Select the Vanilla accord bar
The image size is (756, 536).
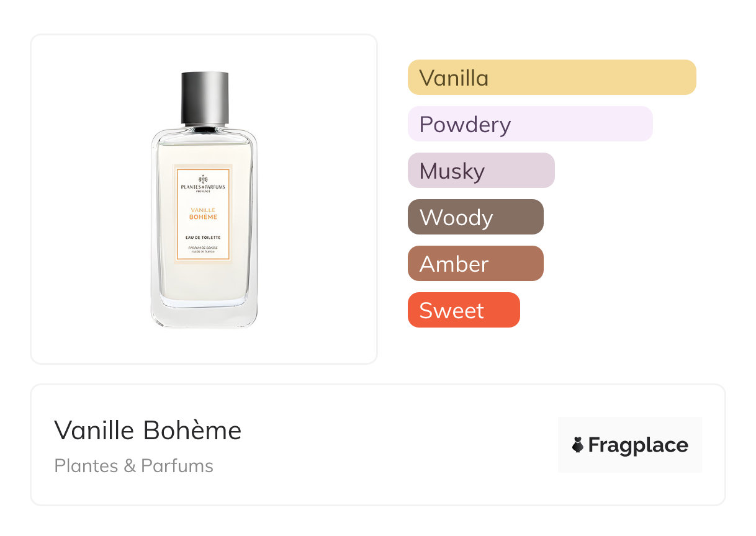[x=551, y=78]
